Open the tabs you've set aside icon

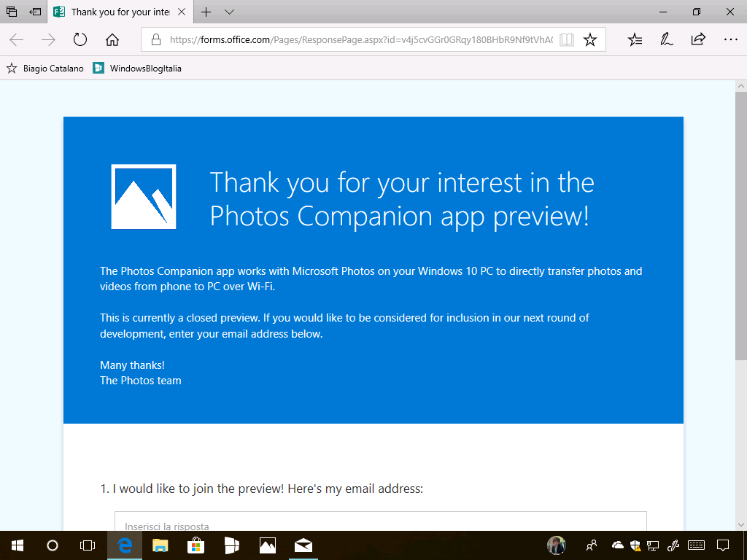pyautogui.click(x=12, y=12)
